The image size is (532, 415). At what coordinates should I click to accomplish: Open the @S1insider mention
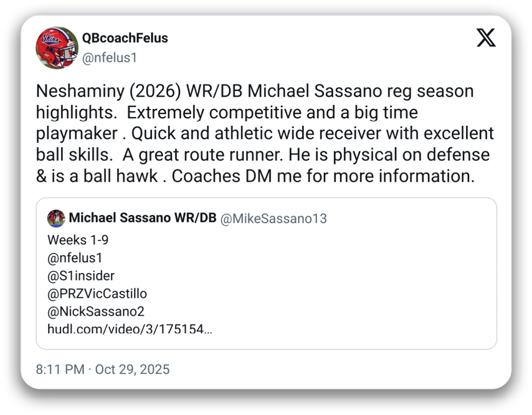click(x=81, y=275)
